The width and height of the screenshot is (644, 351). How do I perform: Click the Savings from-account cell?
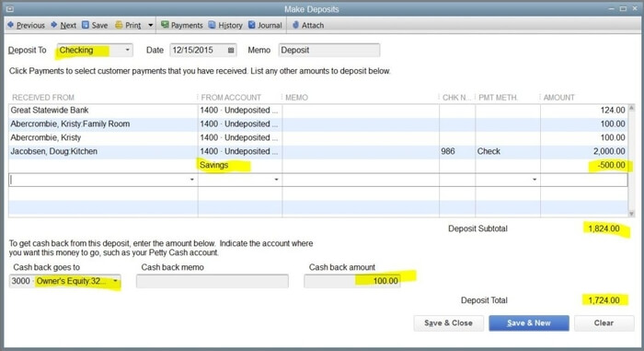point(240,166)
